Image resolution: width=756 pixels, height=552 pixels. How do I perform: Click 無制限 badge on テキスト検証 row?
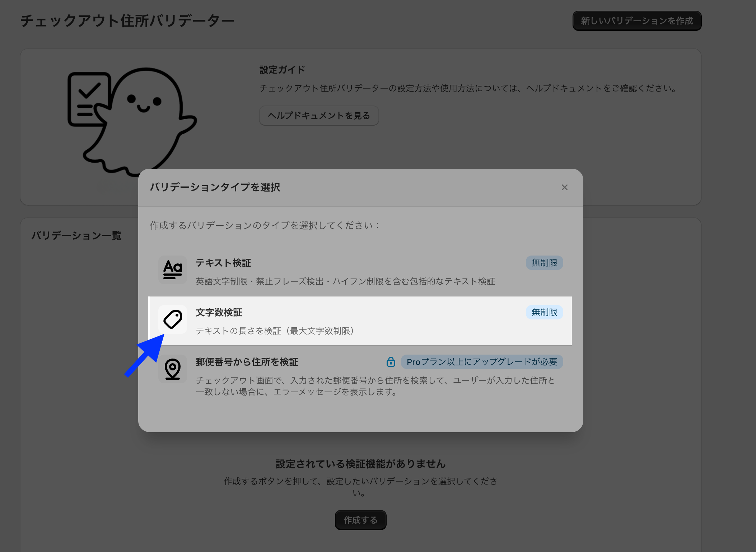click(x=544, y=263)
